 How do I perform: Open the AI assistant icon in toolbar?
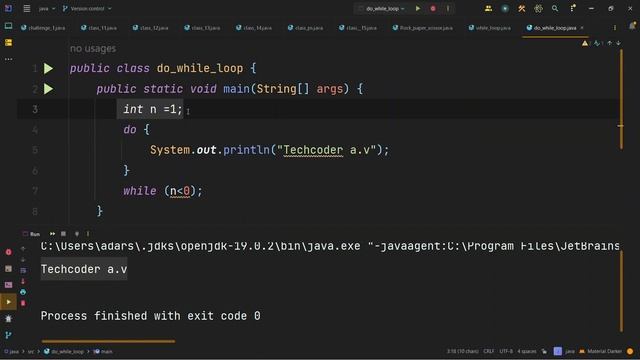point(538,9)
